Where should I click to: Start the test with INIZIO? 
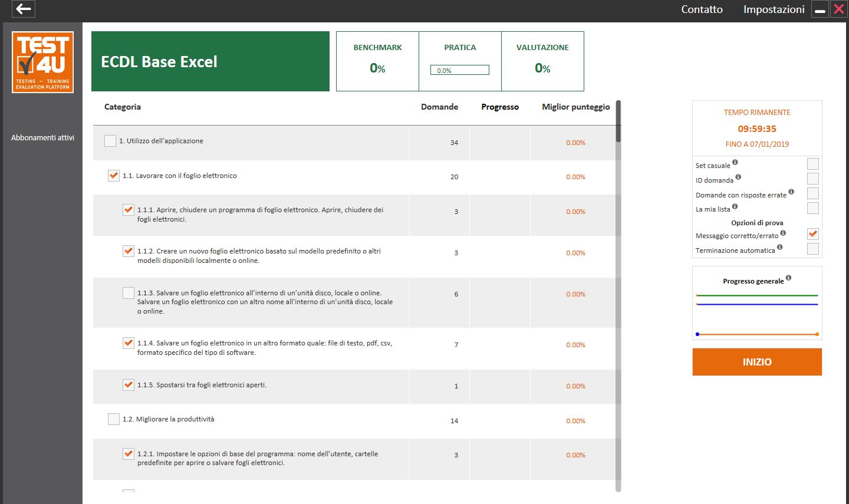point(757,362)
